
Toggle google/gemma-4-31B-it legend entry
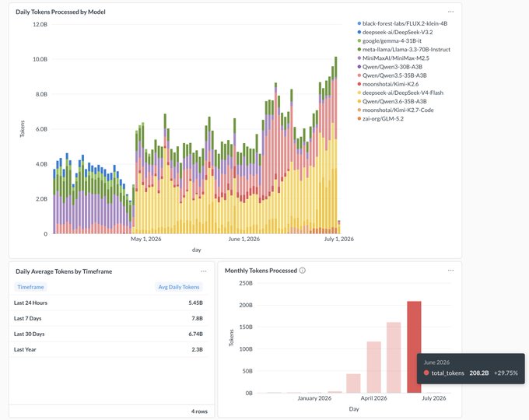[x=389, y=40]
